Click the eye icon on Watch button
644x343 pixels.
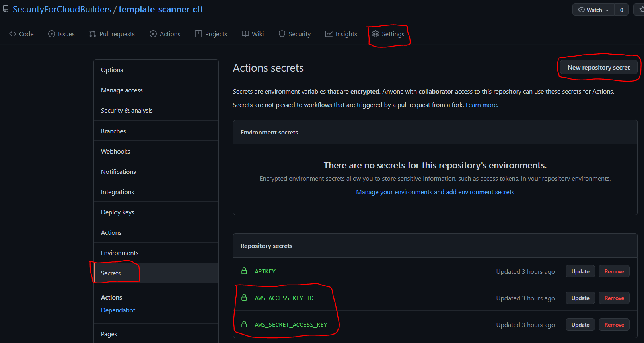582,10
